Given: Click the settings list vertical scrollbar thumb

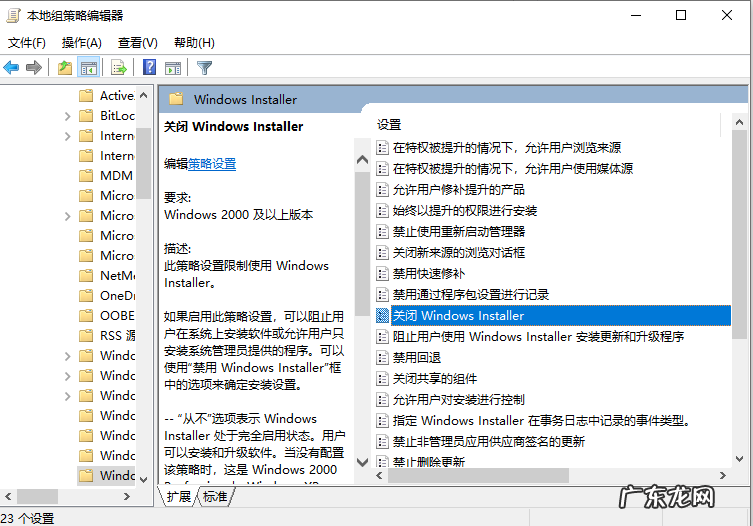Looking at the screenshot, I should click(x=740, y=234).
